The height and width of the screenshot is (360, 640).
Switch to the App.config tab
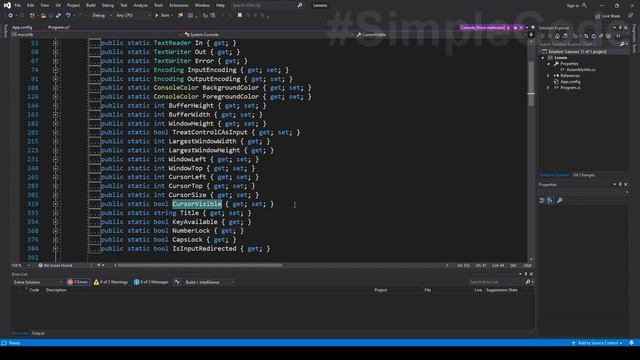(x=22, y=27)
